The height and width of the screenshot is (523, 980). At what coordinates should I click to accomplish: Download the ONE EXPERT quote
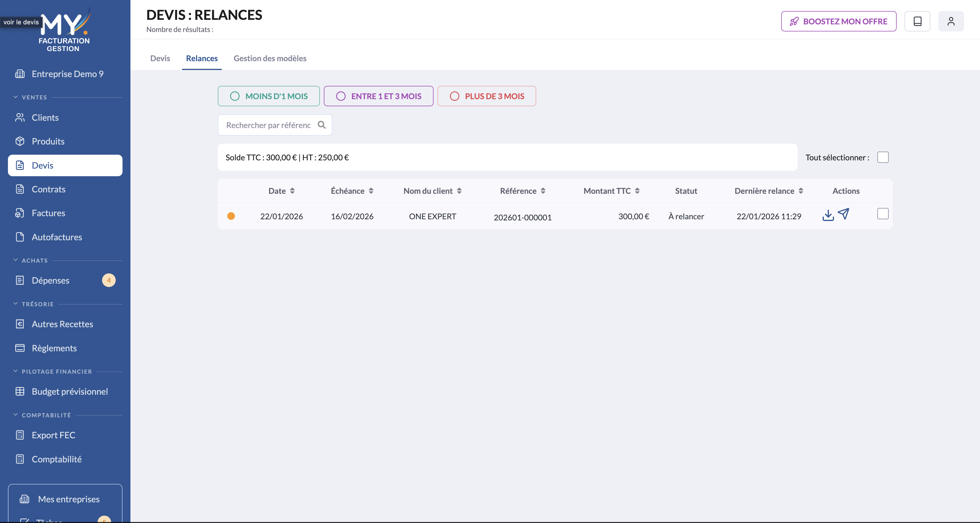click(828, 215)
